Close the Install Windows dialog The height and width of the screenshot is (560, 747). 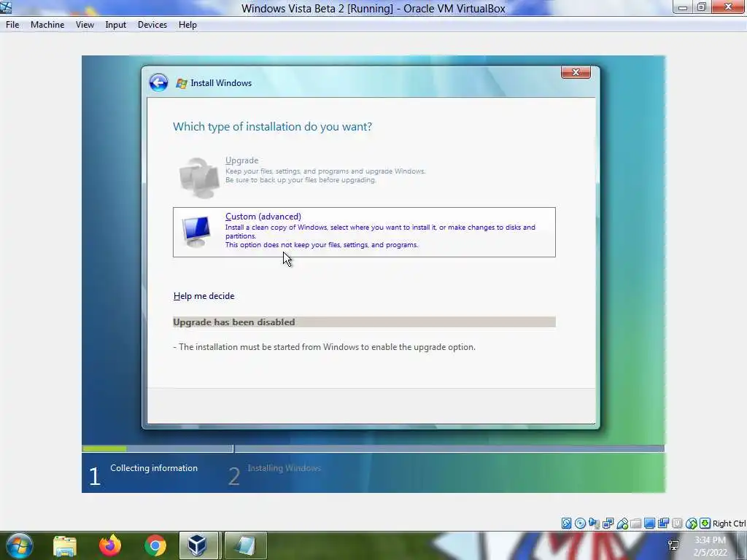tap(576, 72)
